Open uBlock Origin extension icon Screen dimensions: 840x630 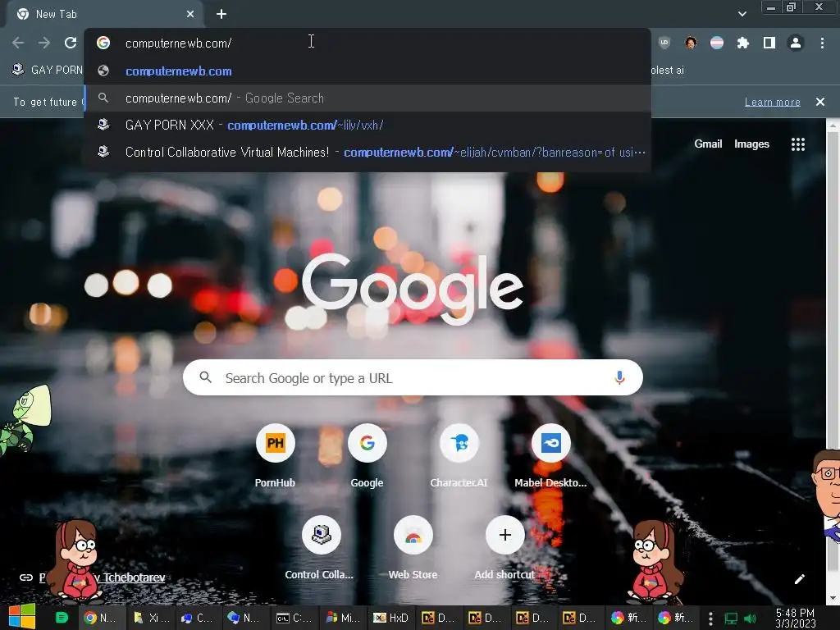664,43
